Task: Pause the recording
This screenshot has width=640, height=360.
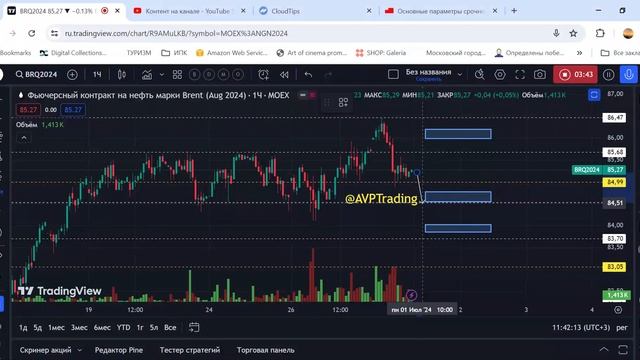Action: tap(608, 75)
